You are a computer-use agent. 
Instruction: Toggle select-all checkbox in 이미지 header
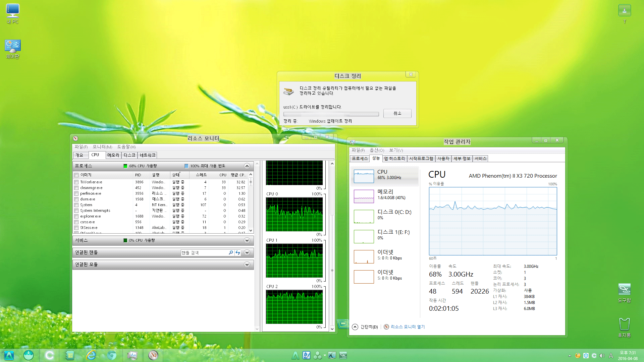point(76,175)
